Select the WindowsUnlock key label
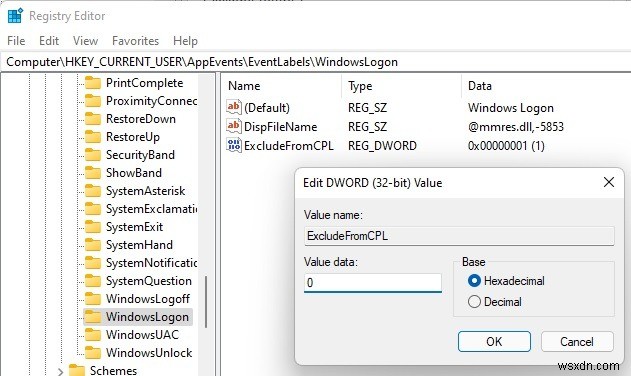631x376 pixels. point(149,353)
